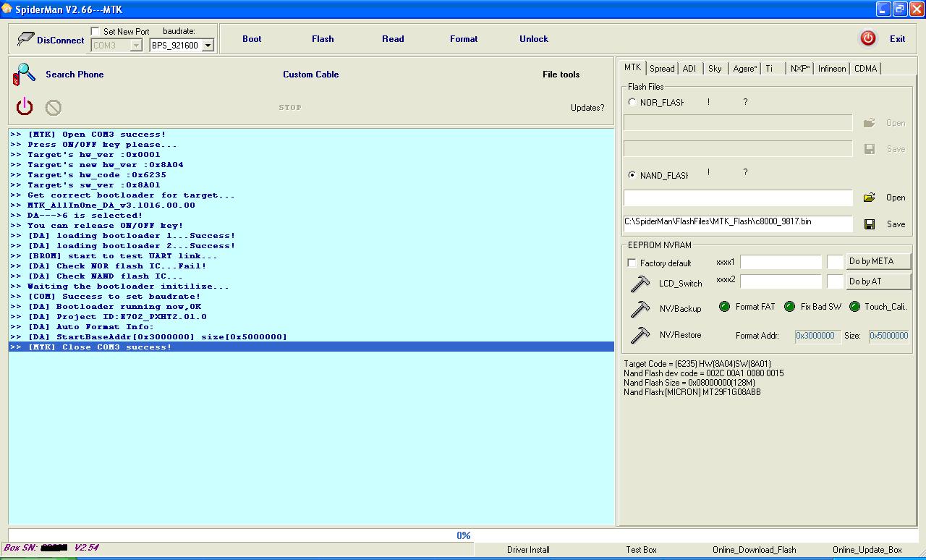
Task: Click the Search Phone magnifier icon
Action: pos(25,74)
